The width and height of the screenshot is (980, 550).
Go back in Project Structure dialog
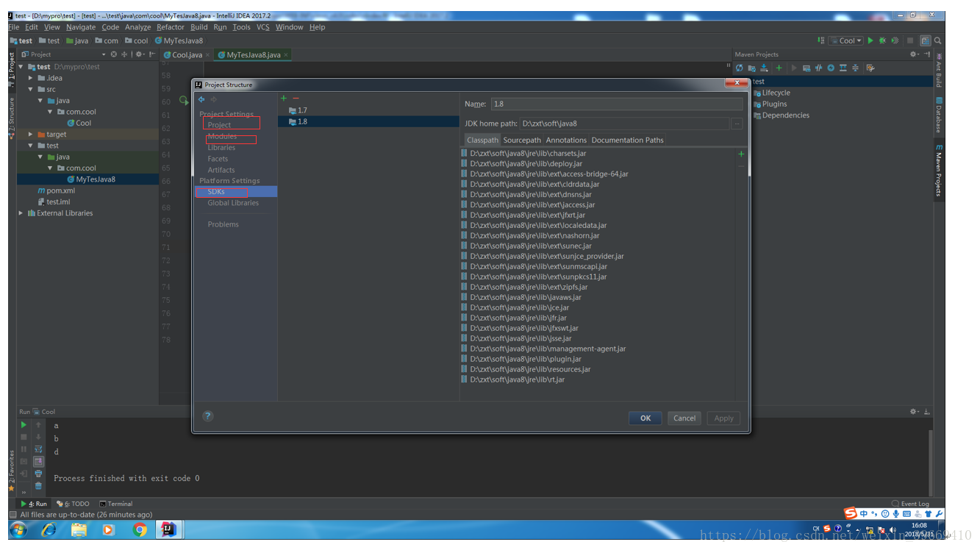tap(201, 99)
